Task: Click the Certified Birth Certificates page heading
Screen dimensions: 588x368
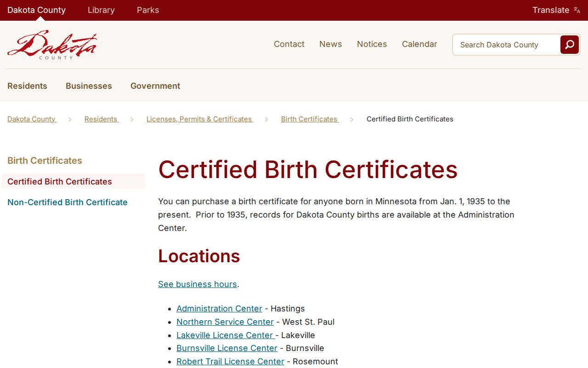Action: pos(308,170)
